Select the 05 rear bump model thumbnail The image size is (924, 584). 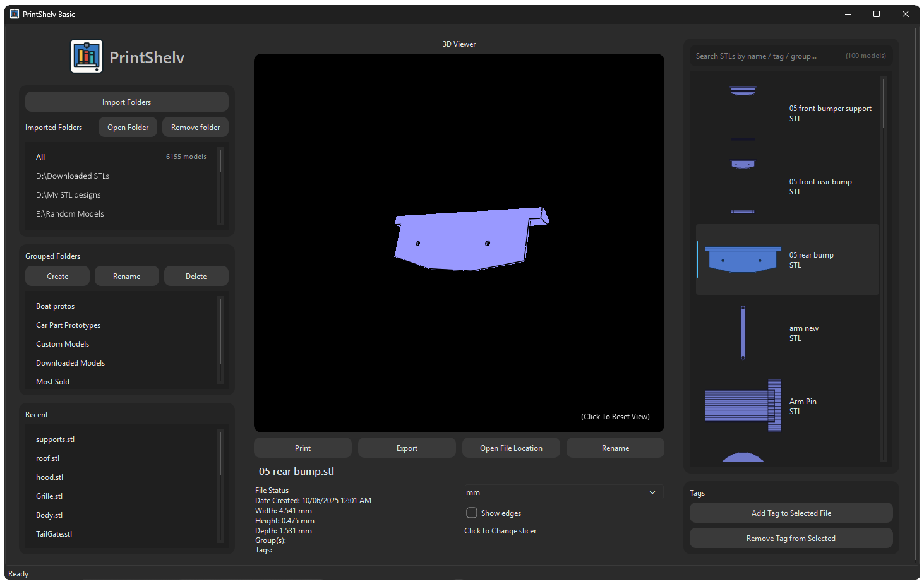(743, 259)
